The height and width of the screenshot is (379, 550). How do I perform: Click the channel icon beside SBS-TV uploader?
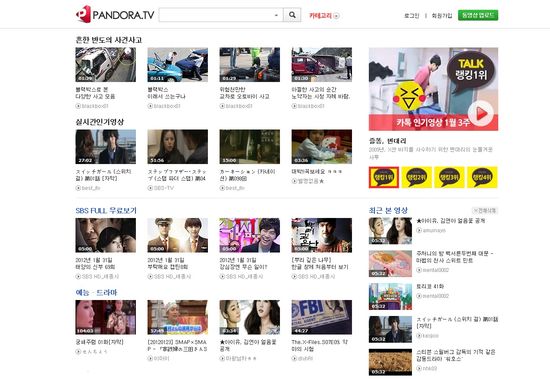(150, 188)
